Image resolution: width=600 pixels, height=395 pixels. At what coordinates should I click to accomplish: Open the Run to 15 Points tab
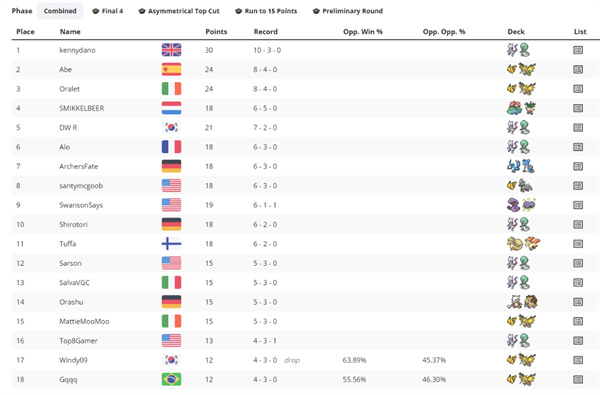pos(266,11)
